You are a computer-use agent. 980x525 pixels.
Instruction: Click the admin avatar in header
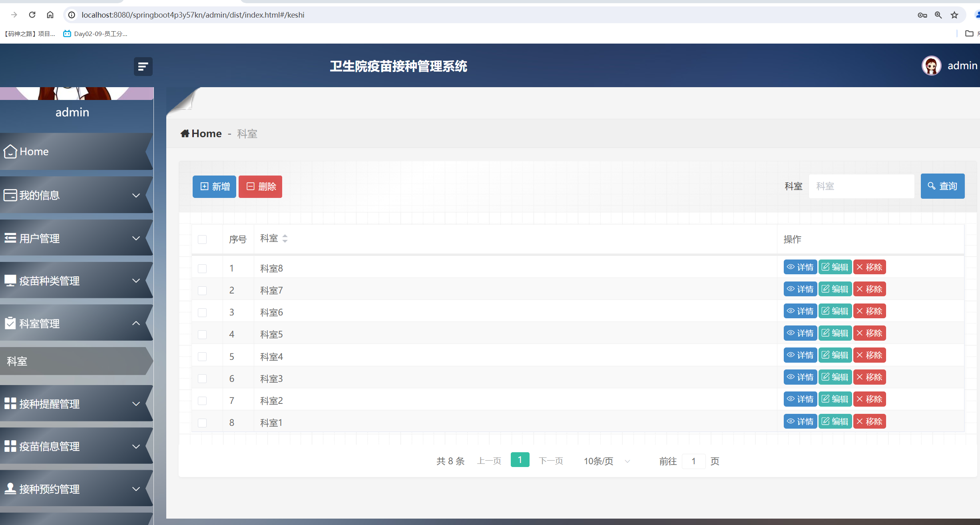coord(931,66)
